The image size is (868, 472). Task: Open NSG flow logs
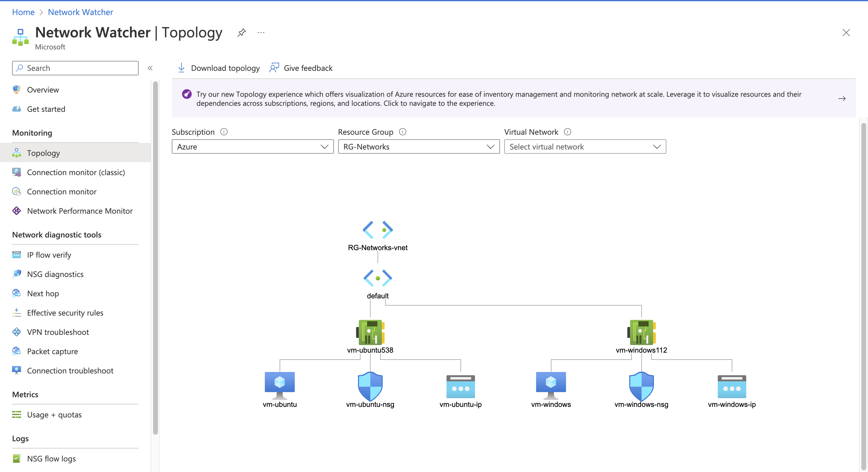click(75, 459)
